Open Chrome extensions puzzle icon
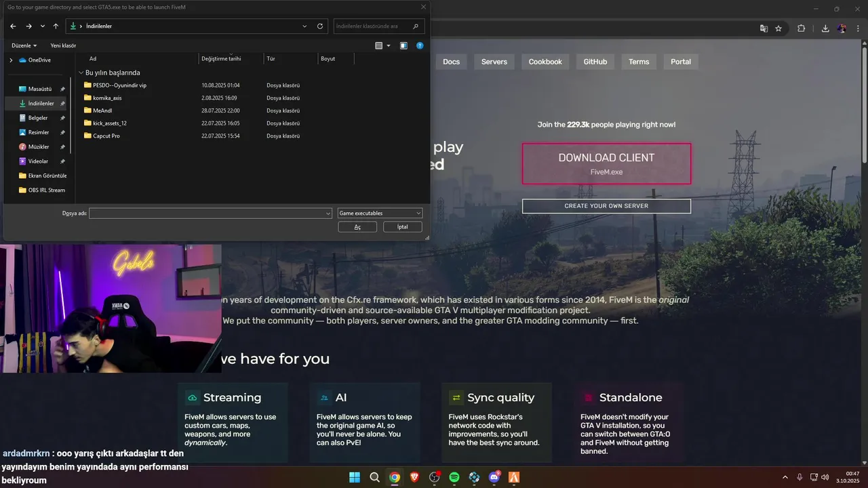 [x=802, y=28]
